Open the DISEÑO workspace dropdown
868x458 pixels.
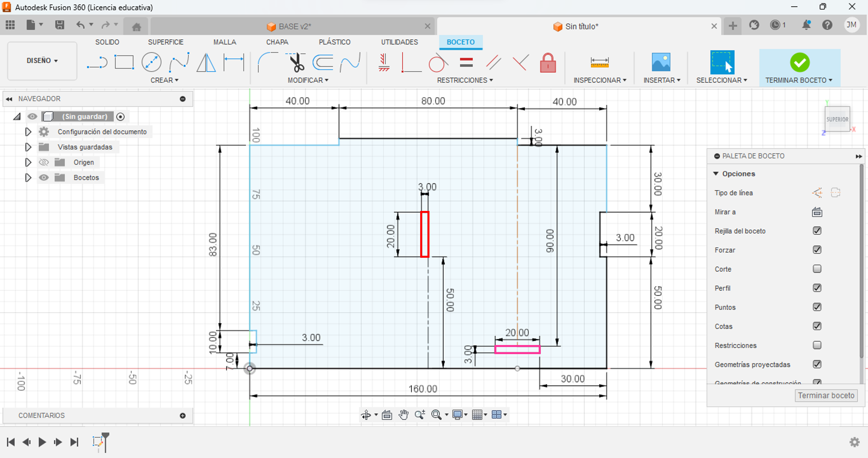point(42,61)
